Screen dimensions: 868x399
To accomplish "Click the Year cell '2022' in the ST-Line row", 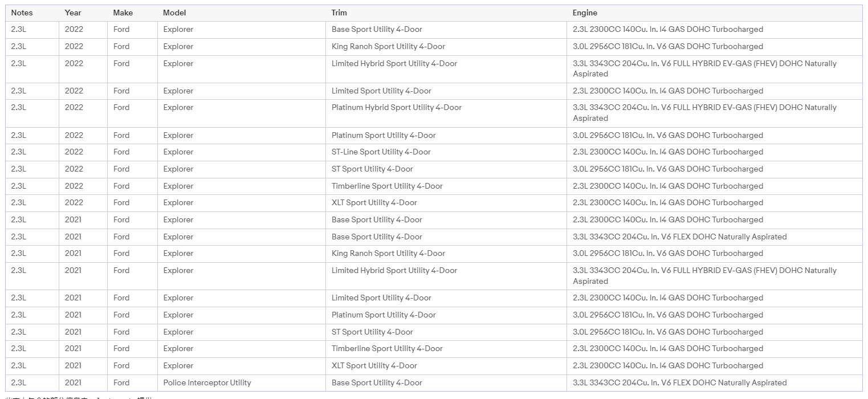I will (74, 152).
